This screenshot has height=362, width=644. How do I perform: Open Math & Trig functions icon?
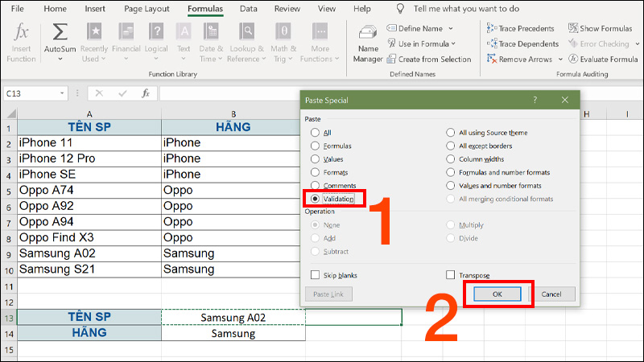283,31
